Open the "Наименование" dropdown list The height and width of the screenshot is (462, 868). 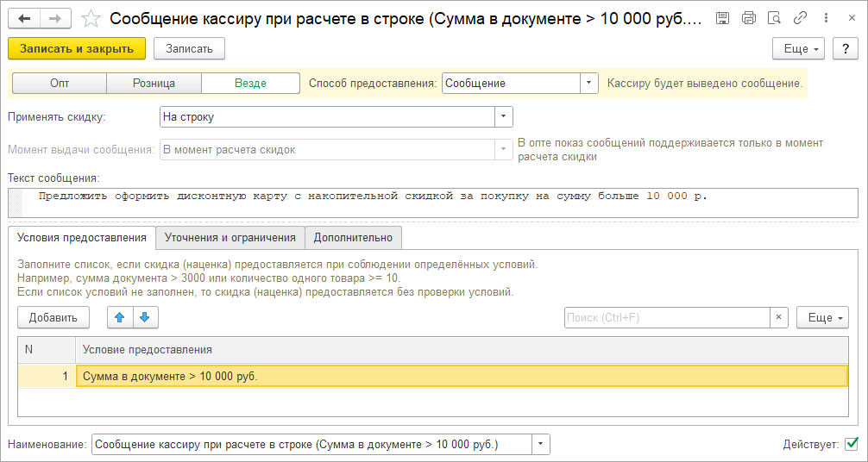click(x=540, y=445)
